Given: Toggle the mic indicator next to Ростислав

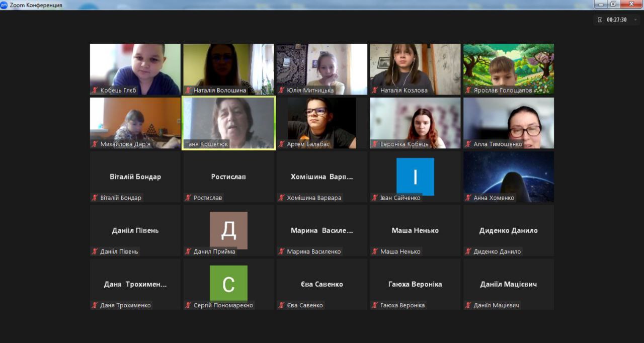Looking at the screenshot, I should 188,198.
